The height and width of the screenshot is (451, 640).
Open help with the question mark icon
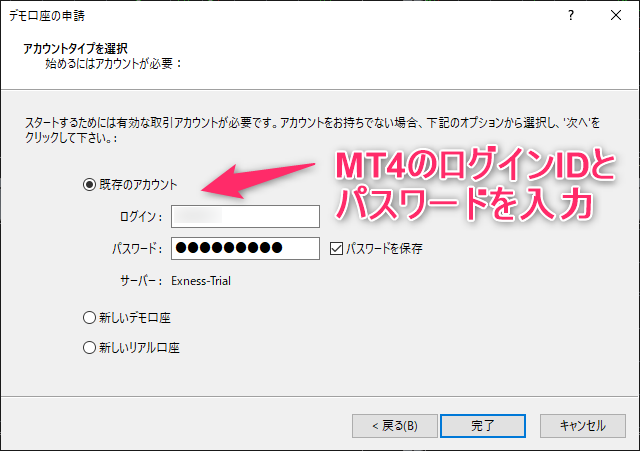(x=571, y=16)
